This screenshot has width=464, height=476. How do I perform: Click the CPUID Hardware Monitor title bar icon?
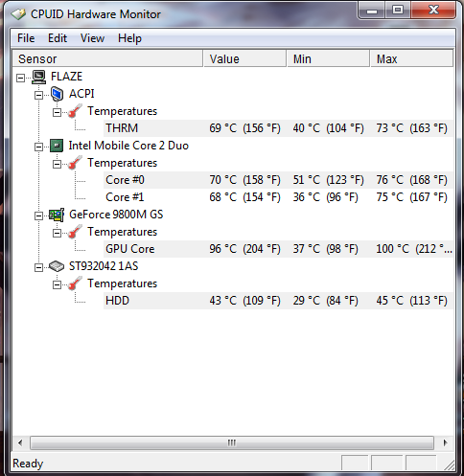[18, 14]
